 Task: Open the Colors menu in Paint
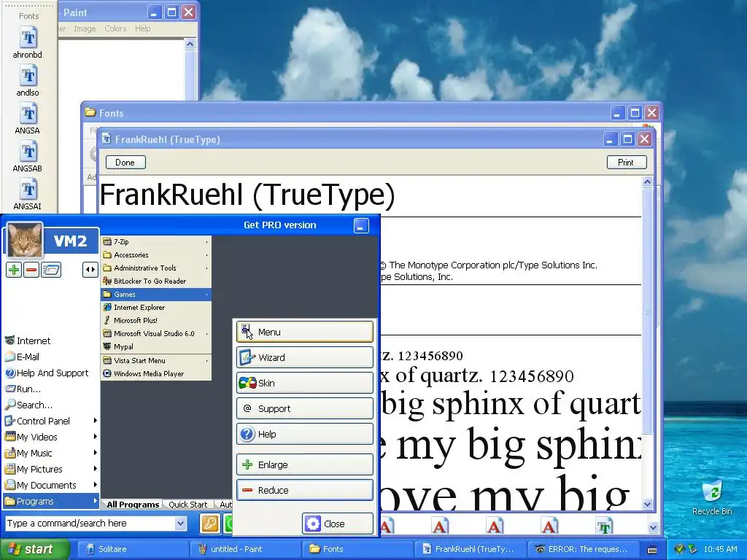point(115,28)
